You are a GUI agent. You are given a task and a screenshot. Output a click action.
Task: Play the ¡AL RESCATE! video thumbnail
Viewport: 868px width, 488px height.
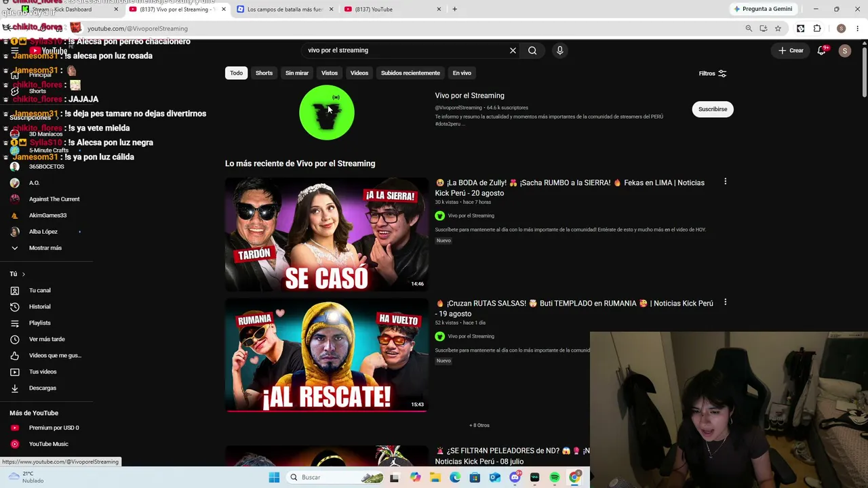pos(327,355)
